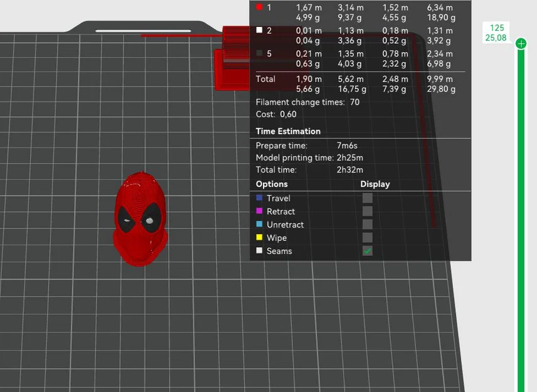Click the cyan Unretract legend icon
Viewport: 537px width, 392px height.
click(x=259, y=225)
